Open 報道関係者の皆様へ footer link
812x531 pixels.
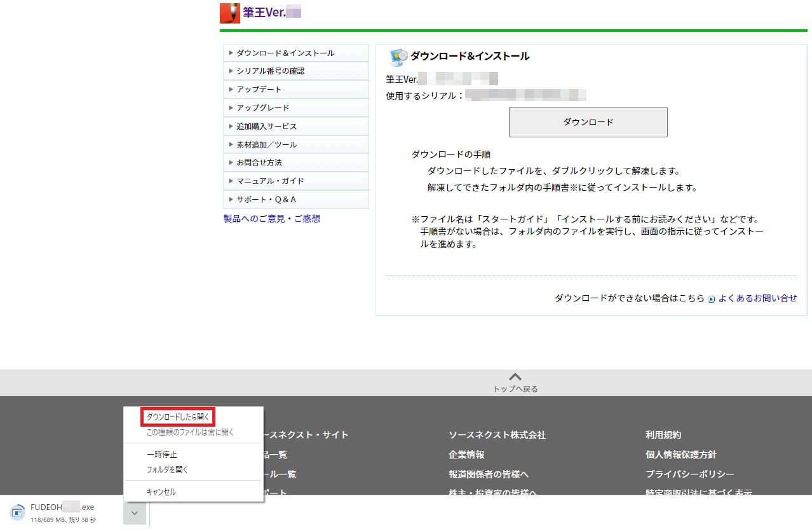click(x=489, y=474)
